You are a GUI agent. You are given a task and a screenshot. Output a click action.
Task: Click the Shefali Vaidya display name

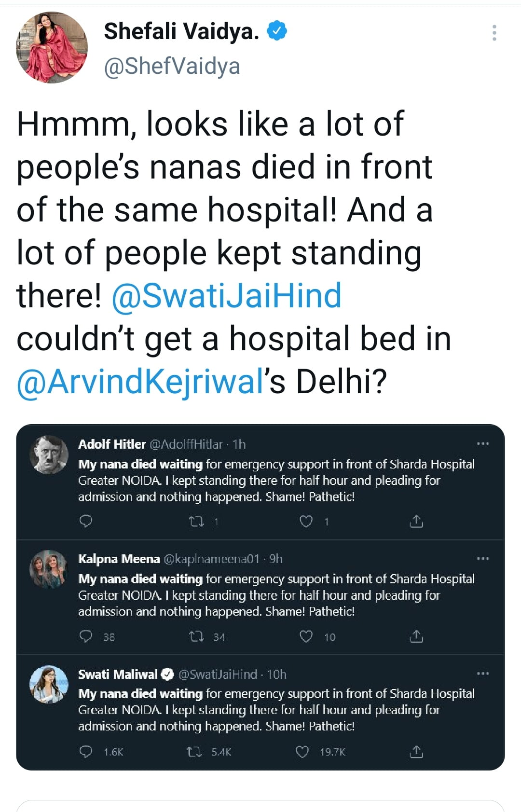(181, 31)
